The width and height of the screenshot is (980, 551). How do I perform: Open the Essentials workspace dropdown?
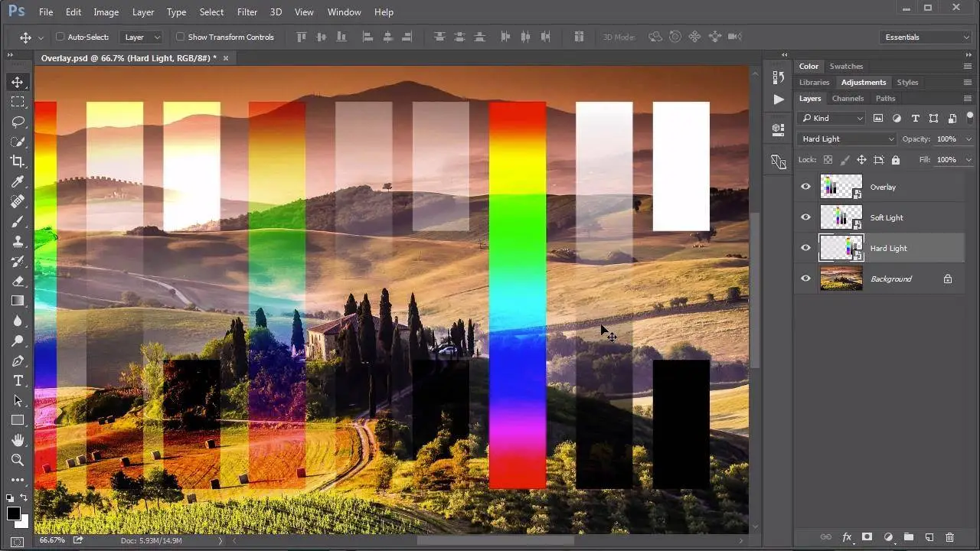(926, 37)
